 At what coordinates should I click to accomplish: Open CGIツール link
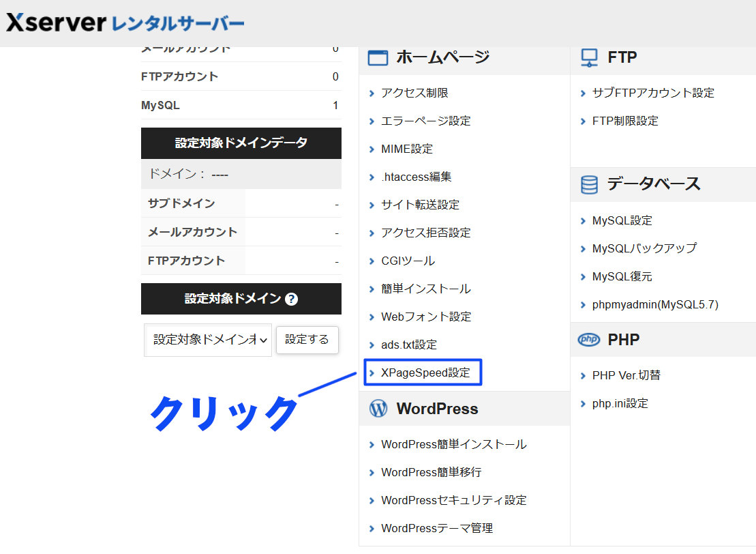[408, 261]
